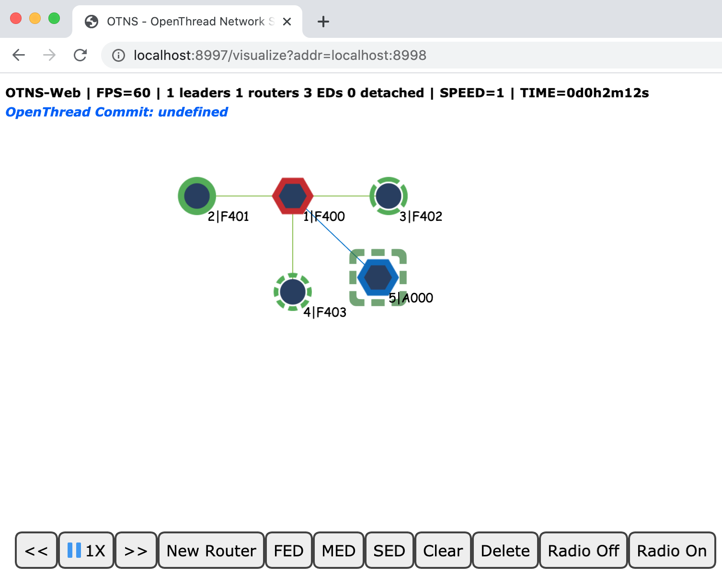Enable SED mode for a new node
This screenshot has height=588, width=722.
pos(389,550)
